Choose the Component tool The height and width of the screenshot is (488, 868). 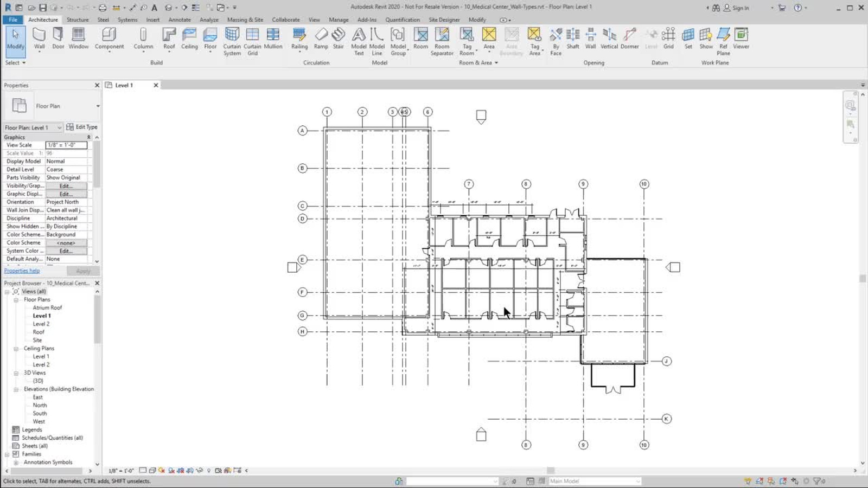pyautogui.click(x=109, y=38)
